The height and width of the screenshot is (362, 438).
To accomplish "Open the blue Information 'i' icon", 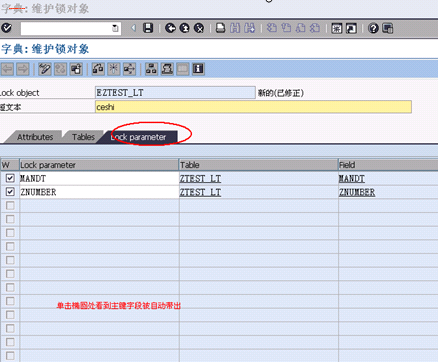I will click(x=198, y=69).
